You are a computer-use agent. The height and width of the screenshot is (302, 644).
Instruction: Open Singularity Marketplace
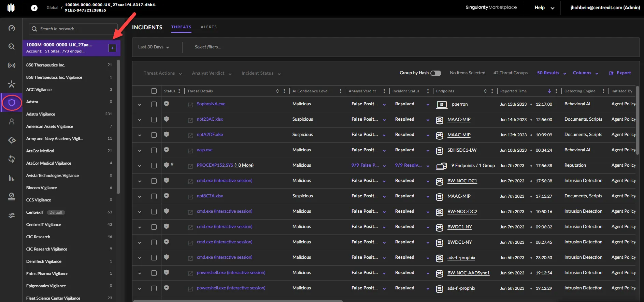pos(491,7)
